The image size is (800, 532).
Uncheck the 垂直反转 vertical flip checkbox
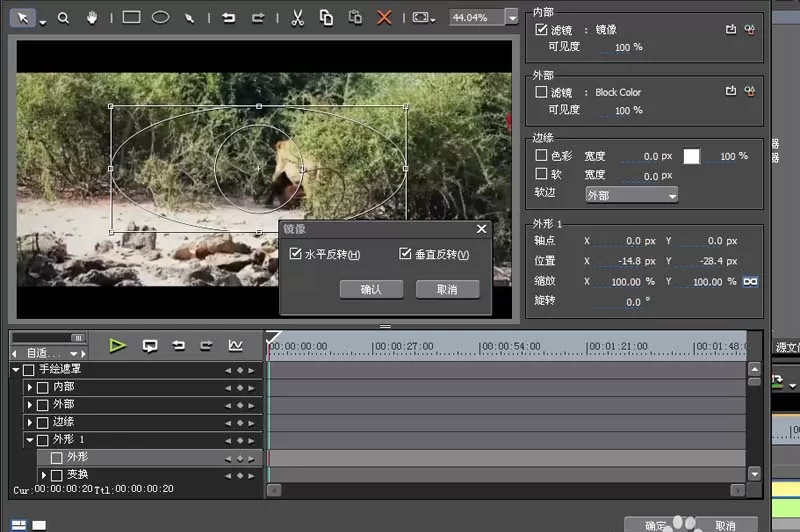(405, 254)
